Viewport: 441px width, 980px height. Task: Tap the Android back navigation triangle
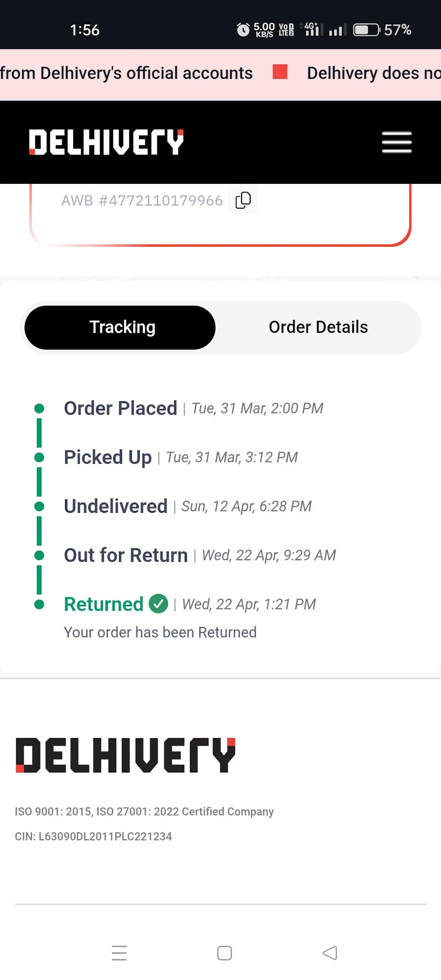(330, 953)
